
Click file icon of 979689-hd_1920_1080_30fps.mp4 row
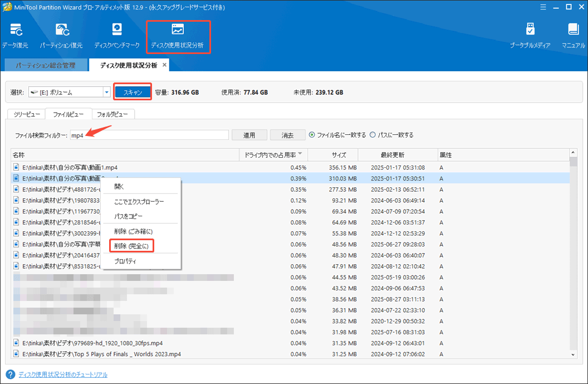(x=16, y=343)
